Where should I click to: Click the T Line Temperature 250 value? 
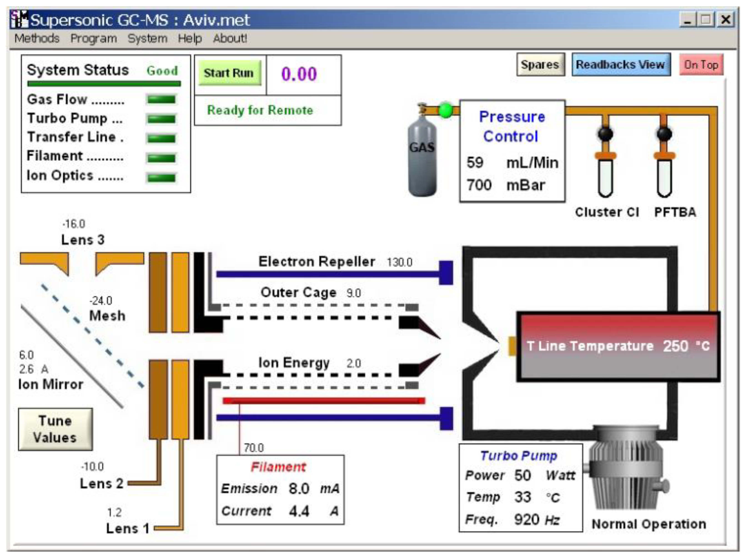[675, 346]
